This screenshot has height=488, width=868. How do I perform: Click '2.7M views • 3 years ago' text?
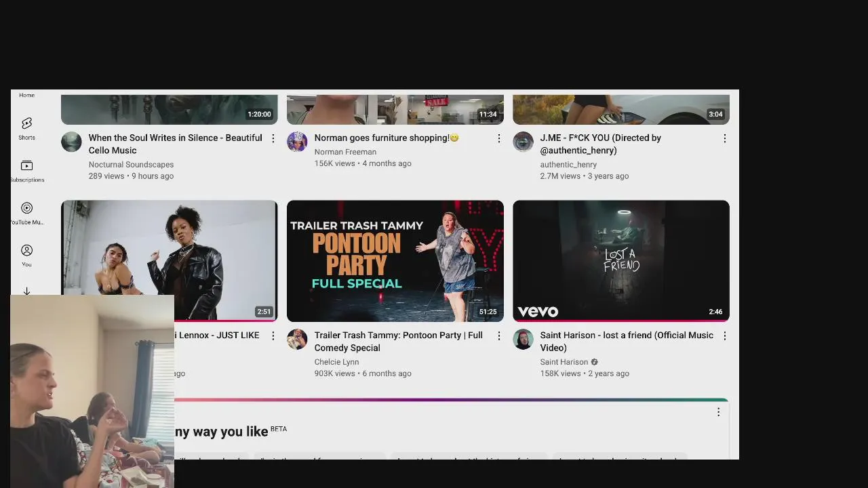pos(585,176)
